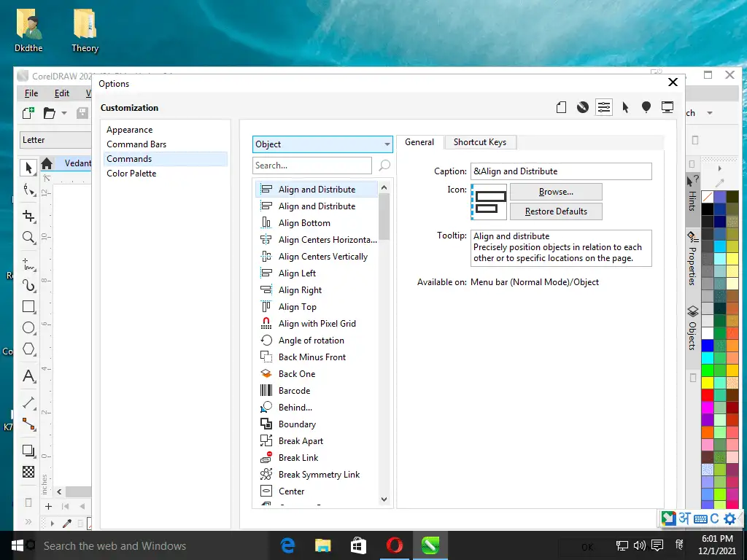
Task: Click the Home icon on document tab bar
Action: coord(47,163)
